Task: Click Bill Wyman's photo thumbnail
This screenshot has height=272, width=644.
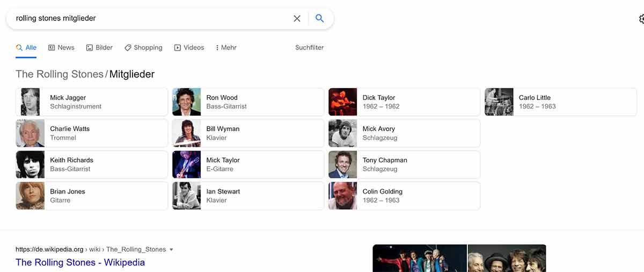Action: pyautogui.click(x=187, y=133)
